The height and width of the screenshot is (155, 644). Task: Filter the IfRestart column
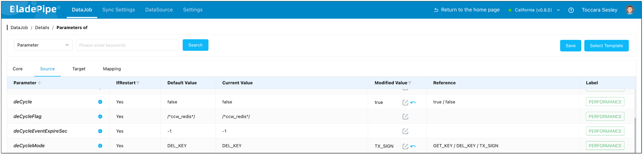(x=138, y=83)
